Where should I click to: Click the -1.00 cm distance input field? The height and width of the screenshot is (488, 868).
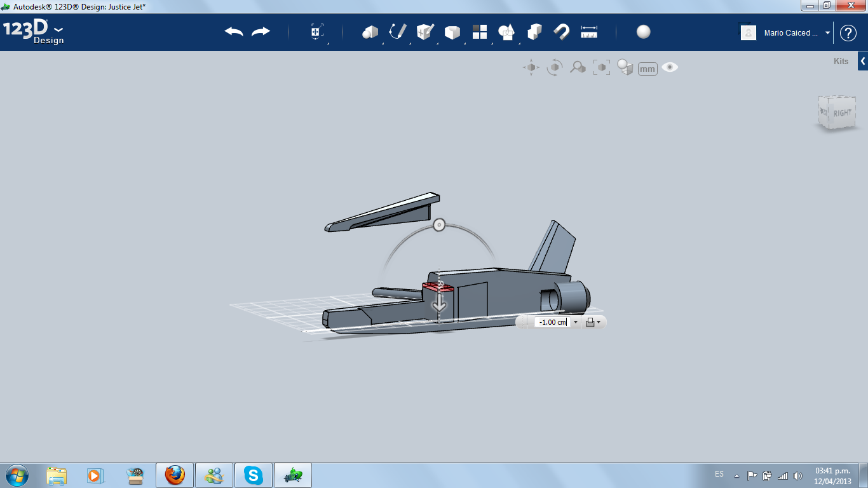pos(552,322)
